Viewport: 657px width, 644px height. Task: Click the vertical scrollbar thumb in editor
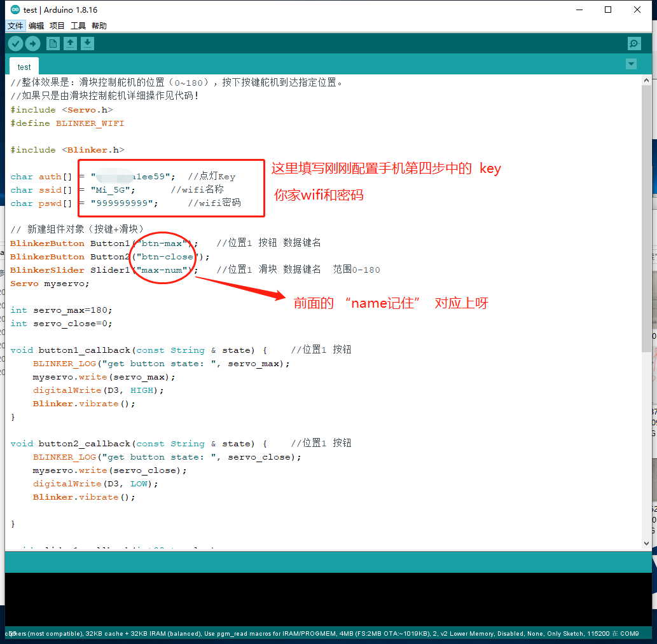click(x=646, y=219)
